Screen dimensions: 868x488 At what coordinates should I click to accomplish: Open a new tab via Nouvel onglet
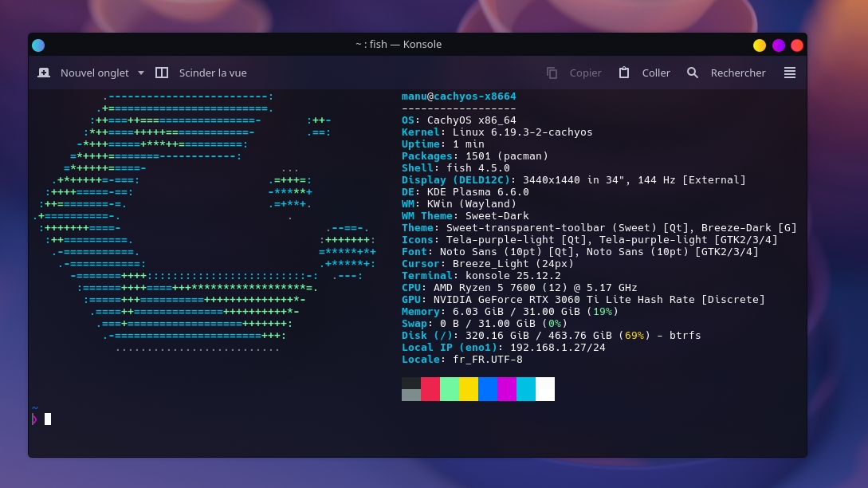coord(94,73)
